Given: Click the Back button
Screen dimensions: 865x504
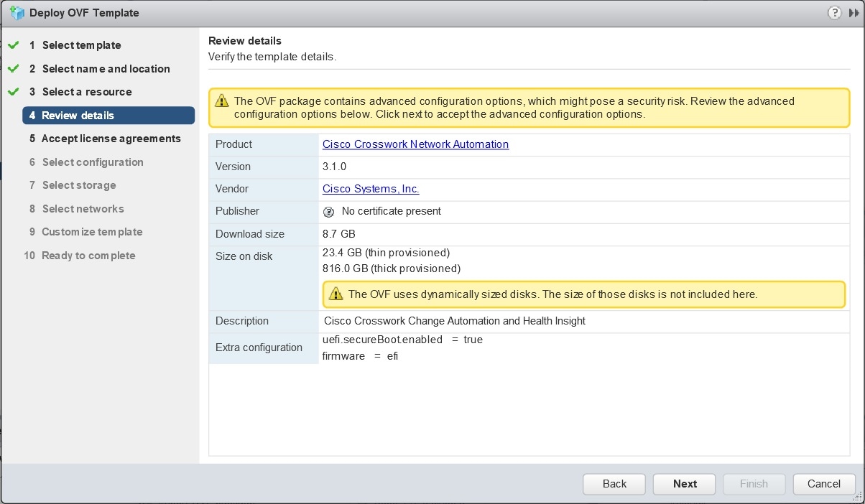Looking at the screenshot, I should pyautogui.click(x=614, y=484).
